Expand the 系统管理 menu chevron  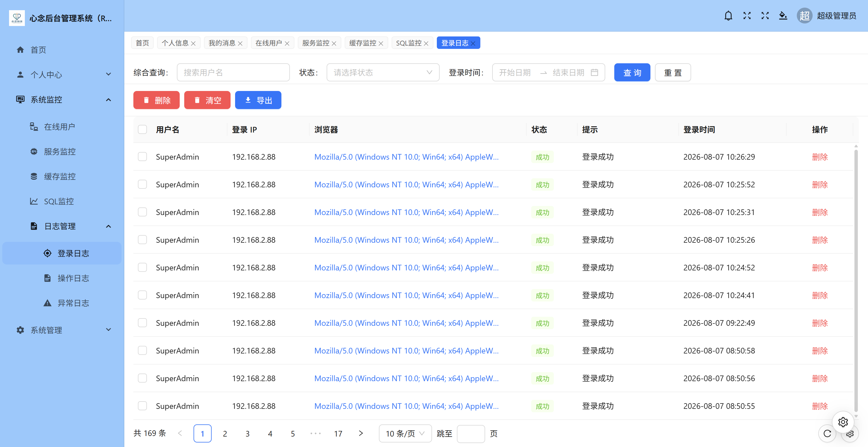[x=108, y=330]
